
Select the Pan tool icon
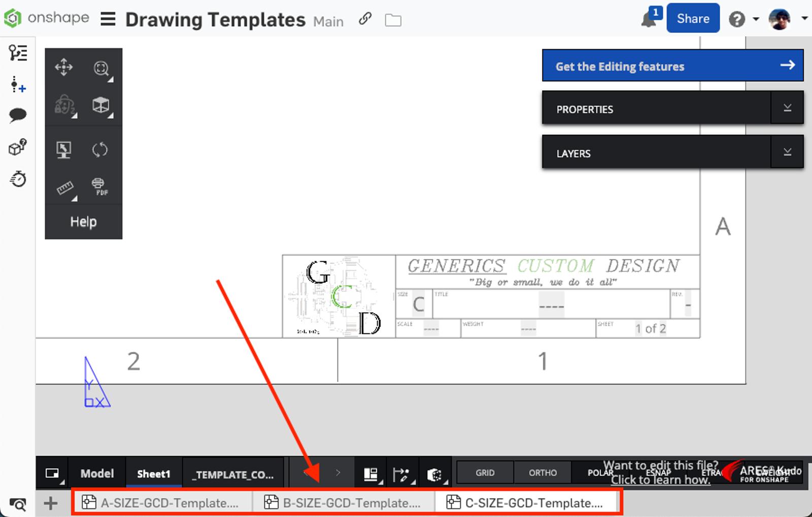click(x=64, y=67)
